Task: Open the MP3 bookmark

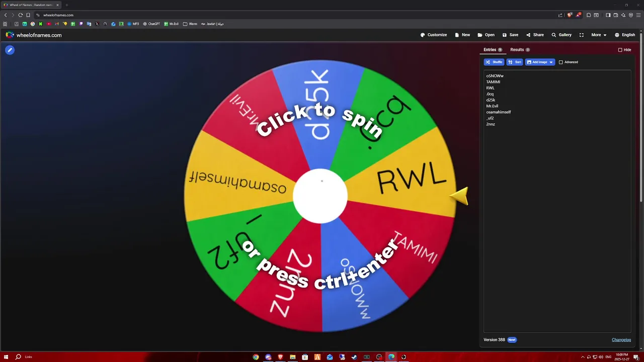Action: pos(133,24)
